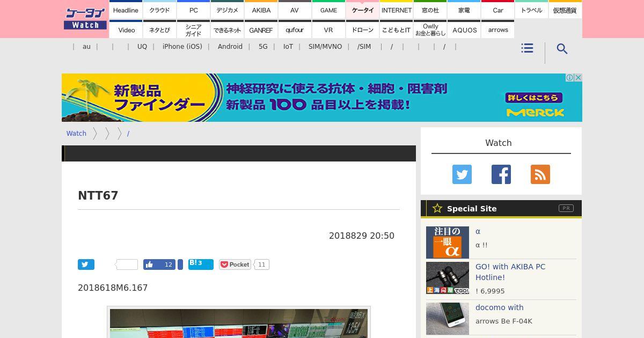The image size is (644, 338).
Task: Click the Hatena bookmark B! button
Action: (x=201, y=264)
